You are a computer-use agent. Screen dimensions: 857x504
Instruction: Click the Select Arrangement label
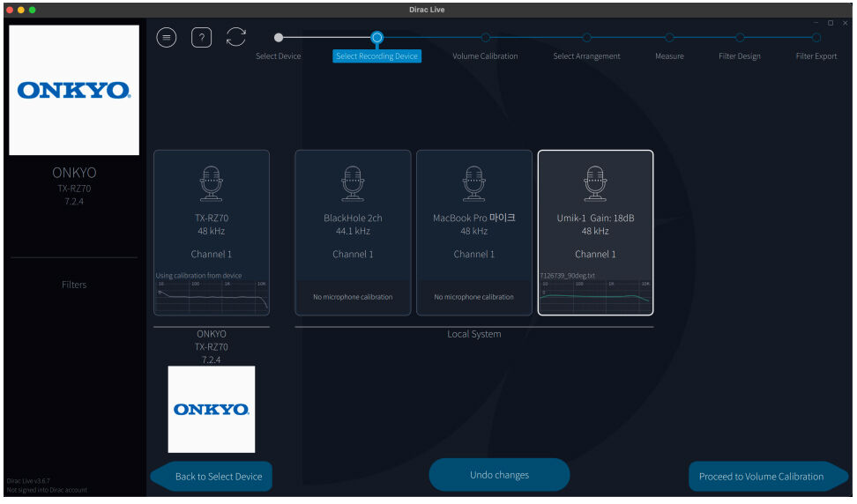pos(586,56)
